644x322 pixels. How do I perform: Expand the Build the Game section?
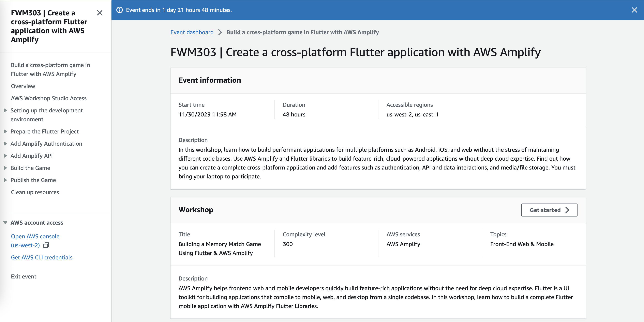pyautogui.click(x=5, y=168)
